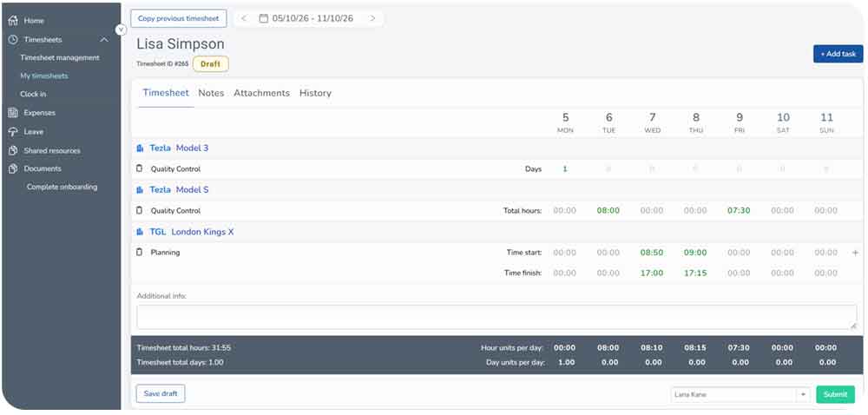
Task: Open the Tezla link for Model 3
Action: click(x=160, y=148)
